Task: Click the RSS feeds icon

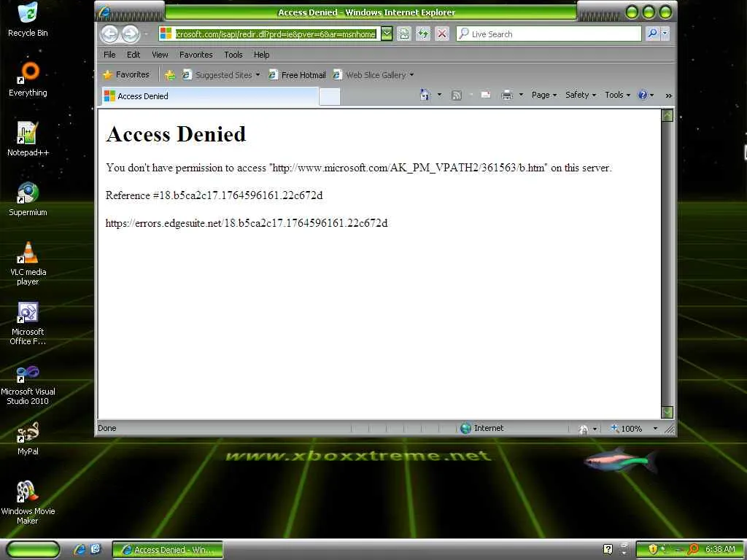Action: click(x=457, y=96)
